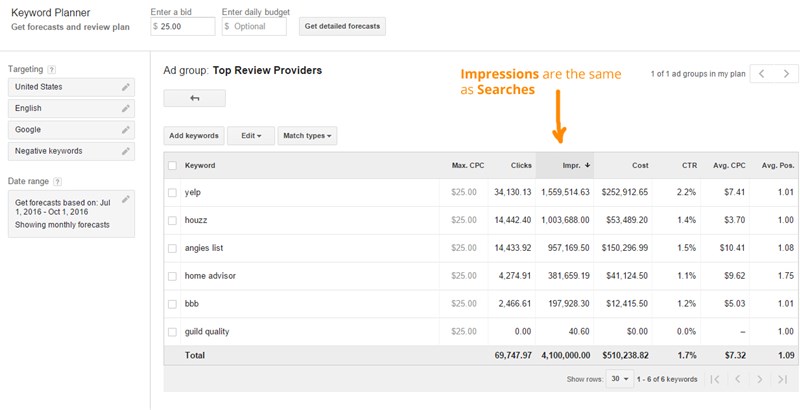Go to next ad group arrow

point(787,74)
